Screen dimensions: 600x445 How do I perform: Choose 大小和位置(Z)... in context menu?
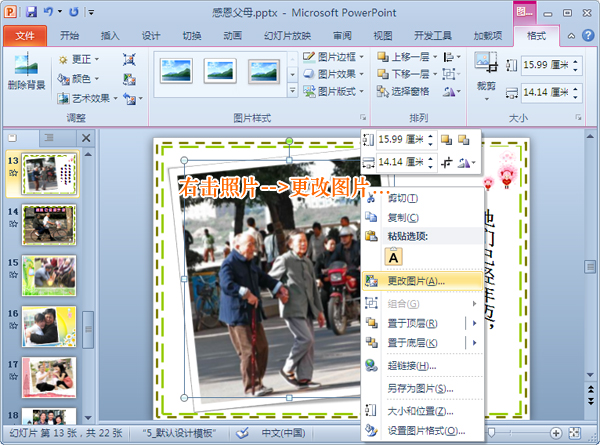click(x=422, y=411)
